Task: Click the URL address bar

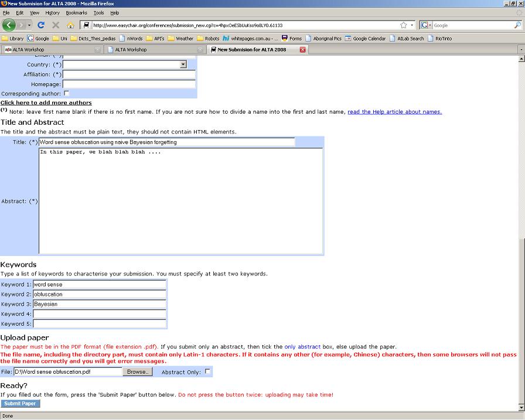Action: [x=246, y=25]
